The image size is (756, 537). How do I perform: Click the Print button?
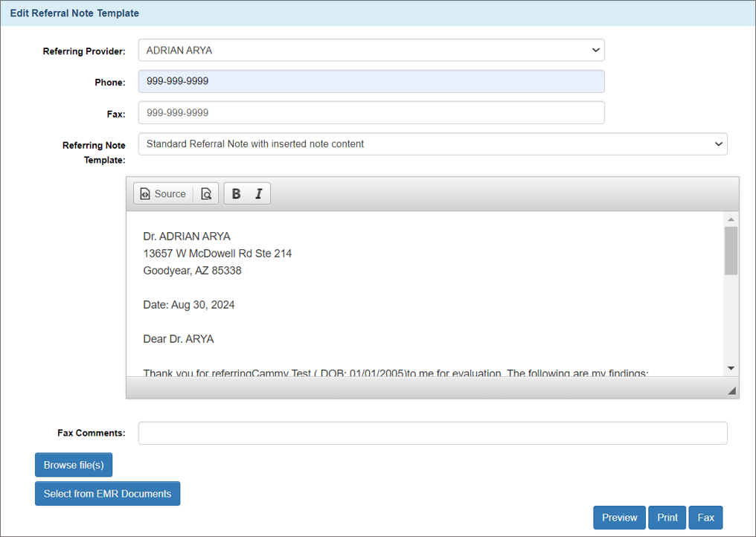pos(667,518)
